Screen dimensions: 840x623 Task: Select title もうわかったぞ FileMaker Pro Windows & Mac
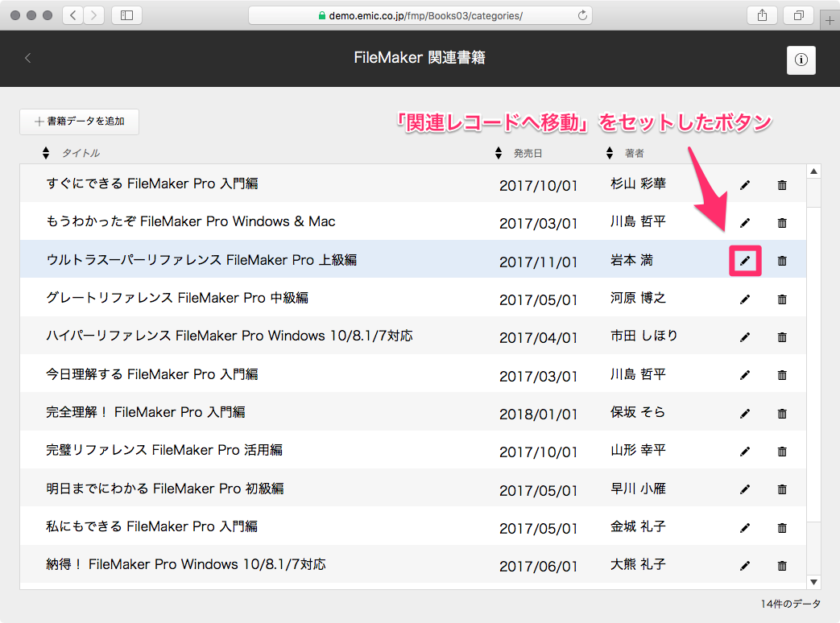click(x=191, y=221)
